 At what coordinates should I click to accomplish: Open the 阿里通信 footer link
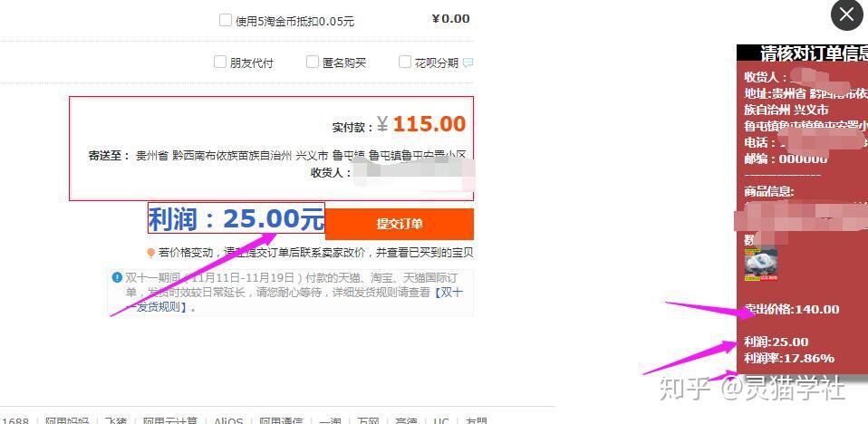coord(281,421)
